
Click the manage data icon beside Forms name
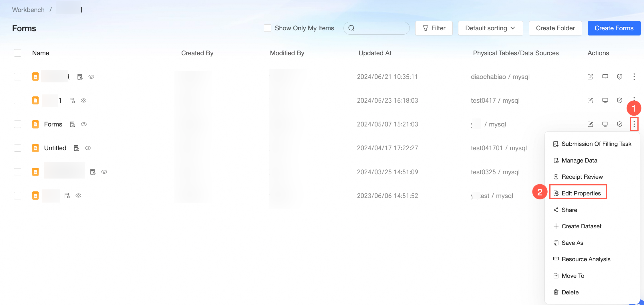pyautogui.click(x=73, y=124)
